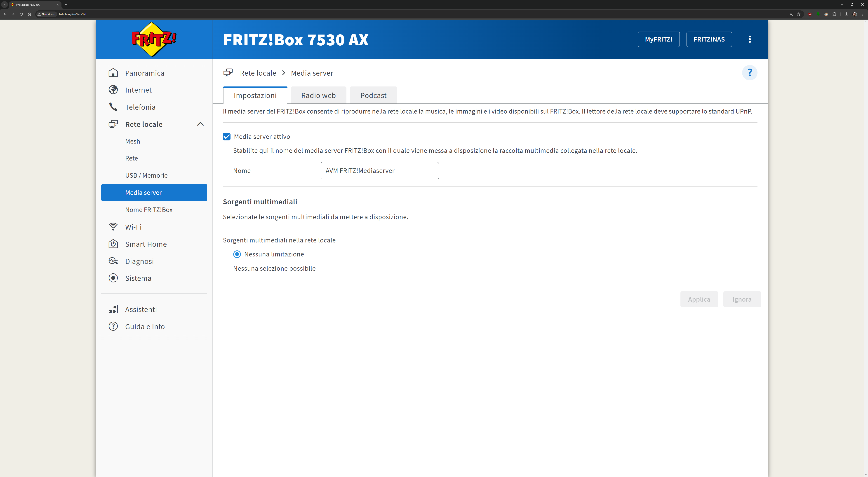The width and height of the screenshot is (868, 477).
Task: Click the Panoramica home icon
Action: tap(113, 73)
